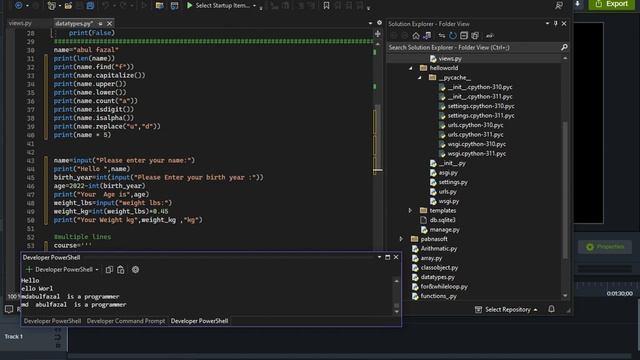Click Solution Explorer scrollbar down arrow
640x360 pixels.
pyautogui.click(x=565, y=296)
